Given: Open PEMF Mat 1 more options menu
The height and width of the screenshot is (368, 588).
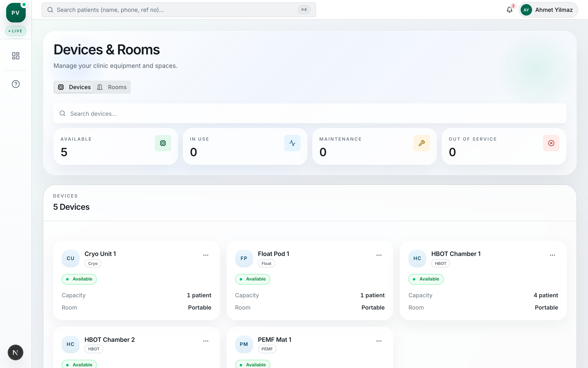Looking at the screenshot, I should (379, 341).
